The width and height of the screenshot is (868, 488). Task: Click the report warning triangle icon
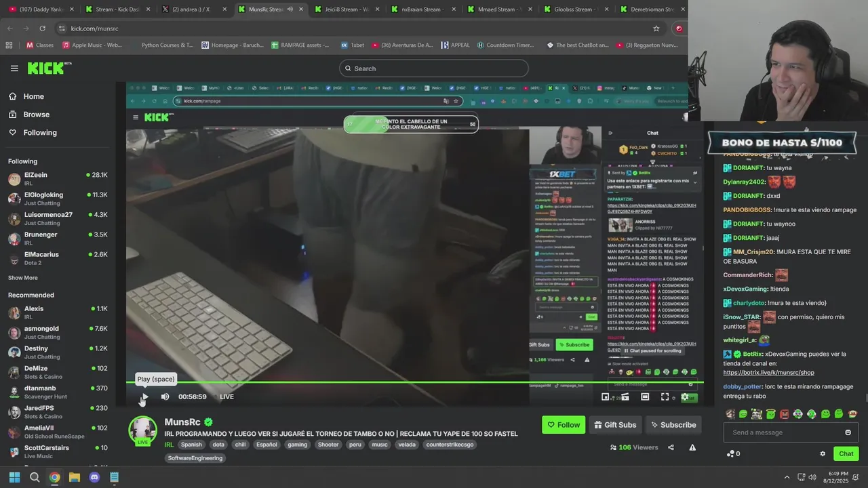(692, 447)
